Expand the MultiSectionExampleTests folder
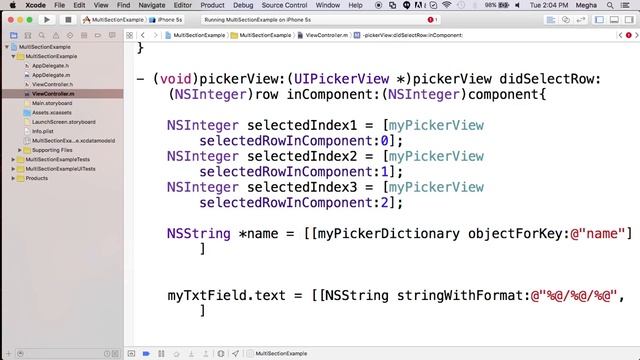This screenshot has width=640, height=360. 13,160
